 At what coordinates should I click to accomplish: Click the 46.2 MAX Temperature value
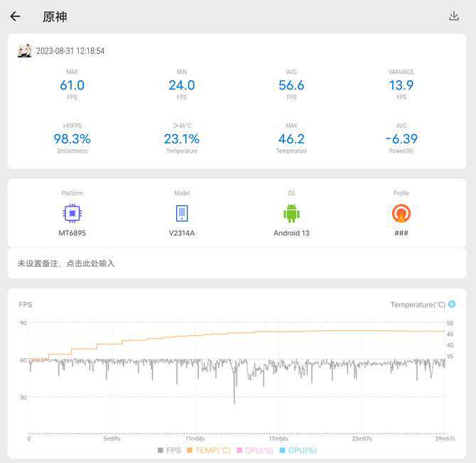tap(291, 139)
